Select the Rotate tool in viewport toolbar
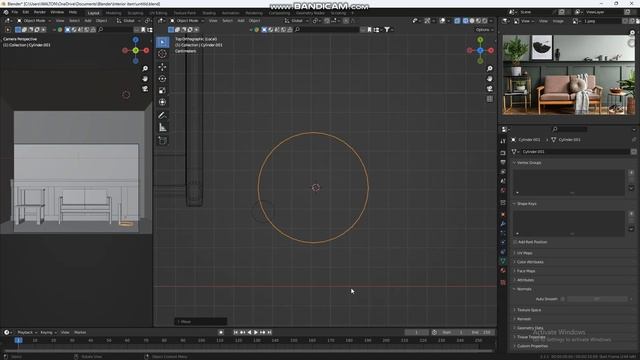The image size is (640, 360). [x=162, y=79]
